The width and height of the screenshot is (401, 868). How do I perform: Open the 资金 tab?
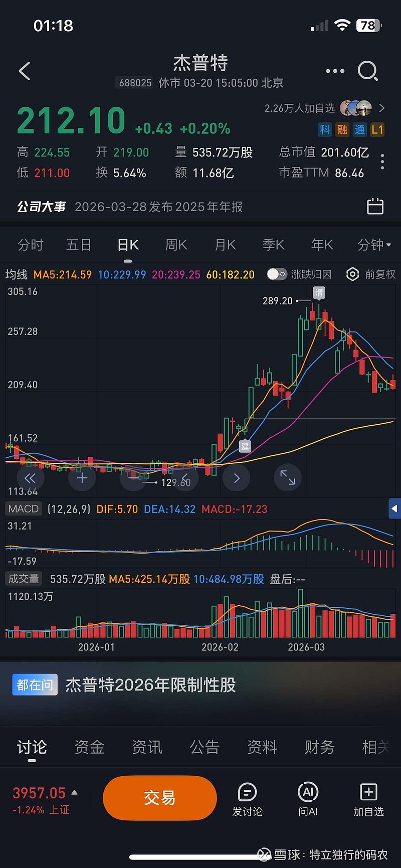pyautogui.click(x=89, y=747)
